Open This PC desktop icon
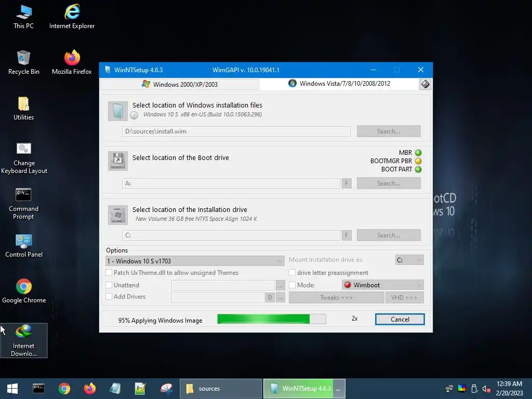 (23, 16)
